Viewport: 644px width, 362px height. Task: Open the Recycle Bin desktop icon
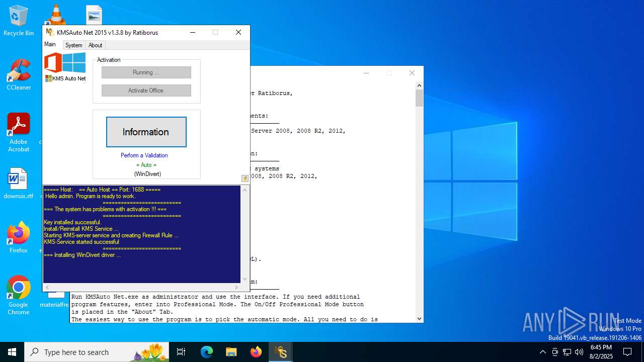[x=19, y=21]
